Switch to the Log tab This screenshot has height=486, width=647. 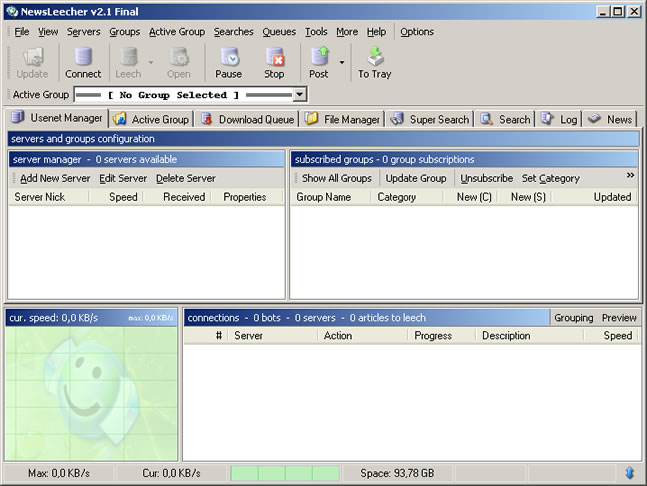click(x=559, y=119)
